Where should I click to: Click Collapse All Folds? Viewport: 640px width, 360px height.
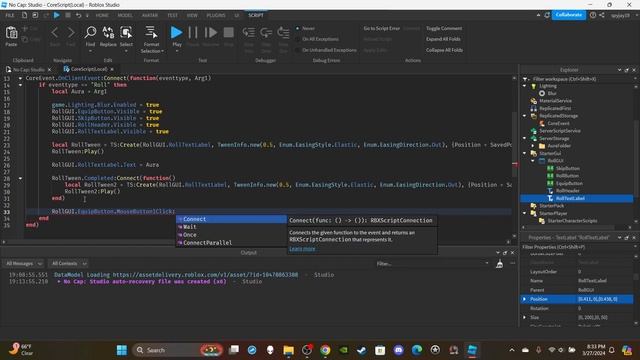[x=444, y=50]
